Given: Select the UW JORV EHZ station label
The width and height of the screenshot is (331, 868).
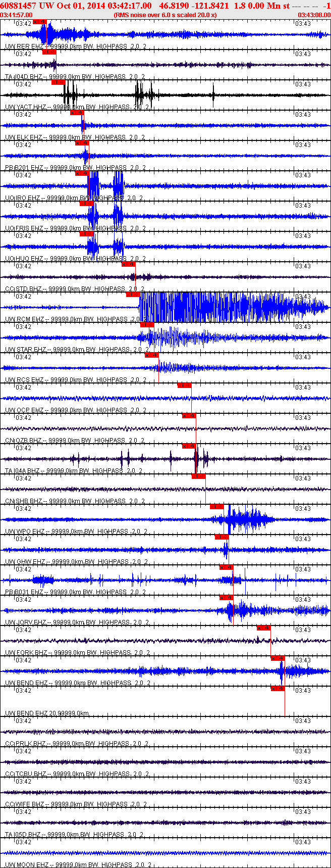Looking at the screenshot, I should point(77,622).
